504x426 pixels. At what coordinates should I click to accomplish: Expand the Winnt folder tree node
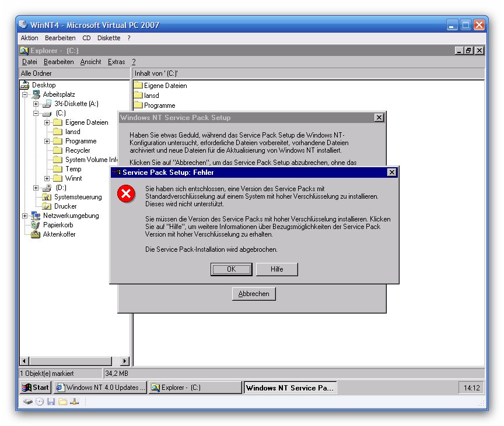pos(47,178)
